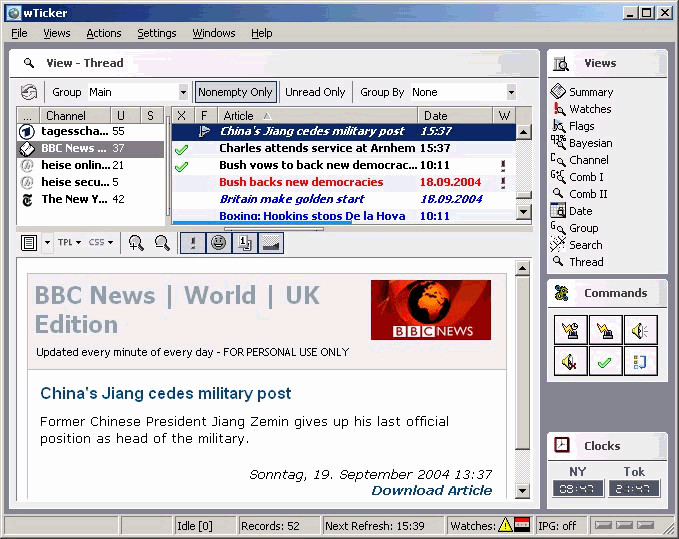Click the NY clock display
The width and height of the screenshot is (679, 539).
coord(578,488)
